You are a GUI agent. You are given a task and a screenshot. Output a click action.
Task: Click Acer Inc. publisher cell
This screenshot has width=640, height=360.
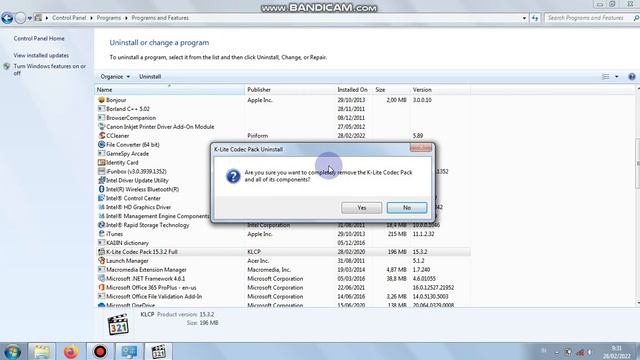coord(258,260)
